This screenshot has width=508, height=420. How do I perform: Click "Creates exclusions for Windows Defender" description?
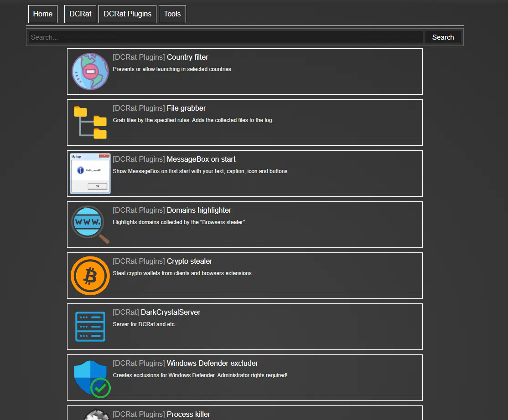[200, 375]
